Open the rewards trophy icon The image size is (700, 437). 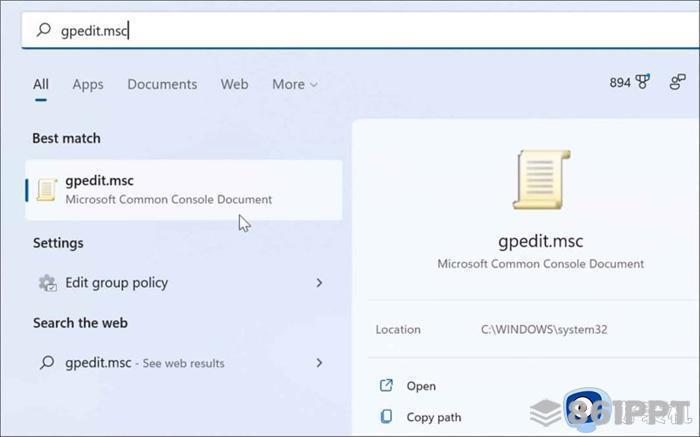click(643, 82)
